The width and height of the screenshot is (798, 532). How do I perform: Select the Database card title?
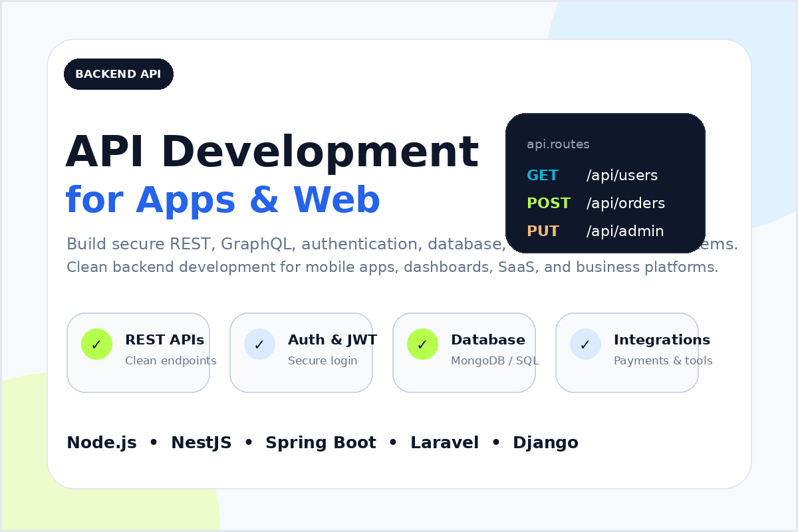pos(488,340)
